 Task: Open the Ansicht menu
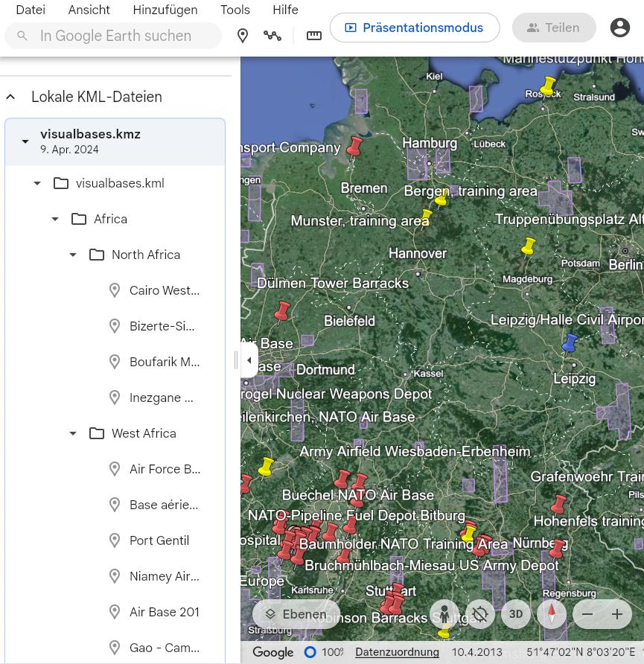89,10
